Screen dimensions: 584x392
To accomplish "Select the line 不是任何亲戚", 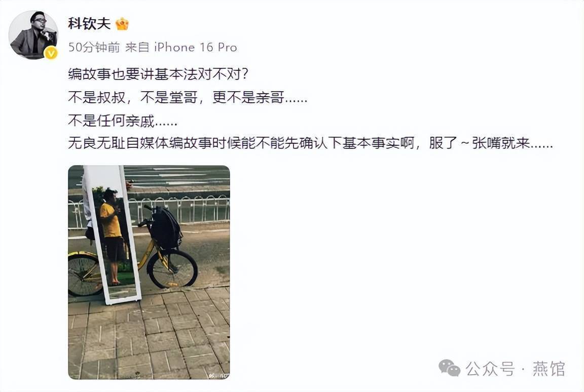I will coord(123,121).
